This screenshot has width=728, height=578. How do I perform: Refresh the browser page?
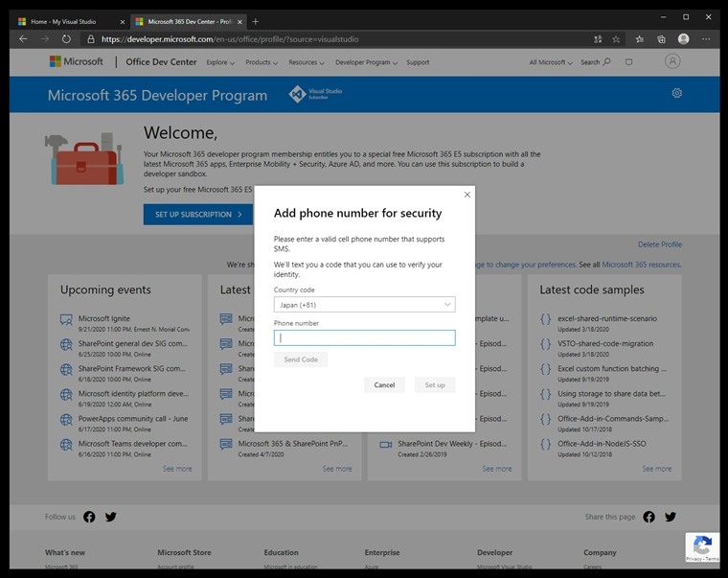(x=66, y=39)
